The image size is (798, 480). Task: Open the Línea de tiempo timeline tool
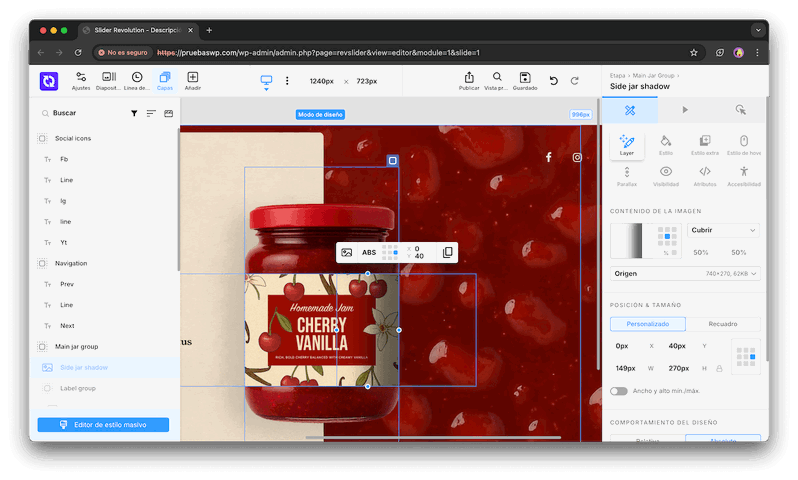tap(137, 81)
